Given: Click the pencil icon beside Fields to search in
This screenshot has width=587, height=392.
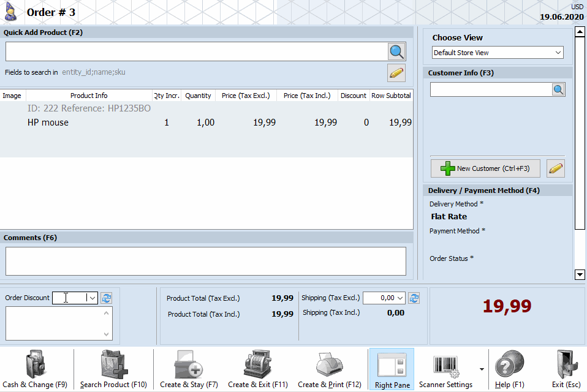Looking at the screenshot, I should click(396, 72).
